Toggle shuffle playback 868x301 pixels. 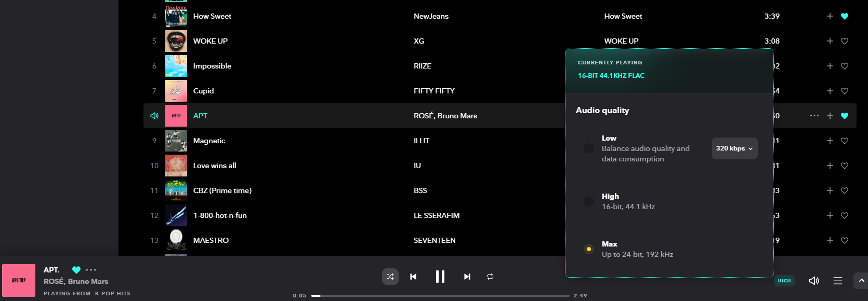pyautogui.click(x=390, y=277)
